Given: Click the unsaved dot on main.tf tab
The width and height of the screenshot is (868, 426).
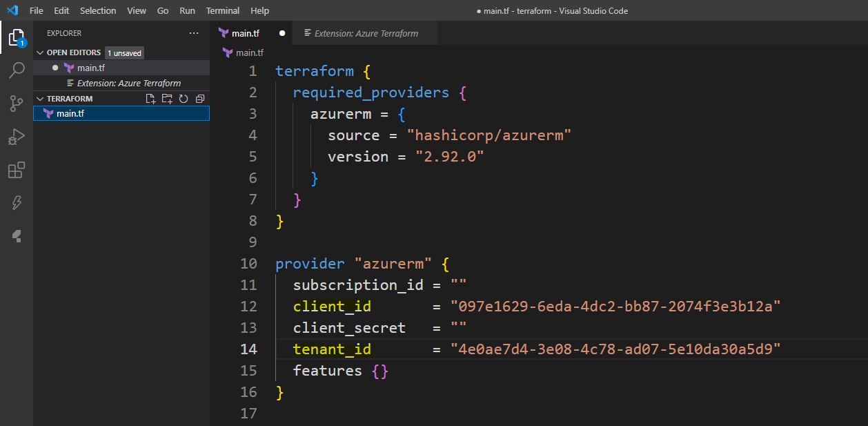Looking at the screenshot, I should point(282,33).
